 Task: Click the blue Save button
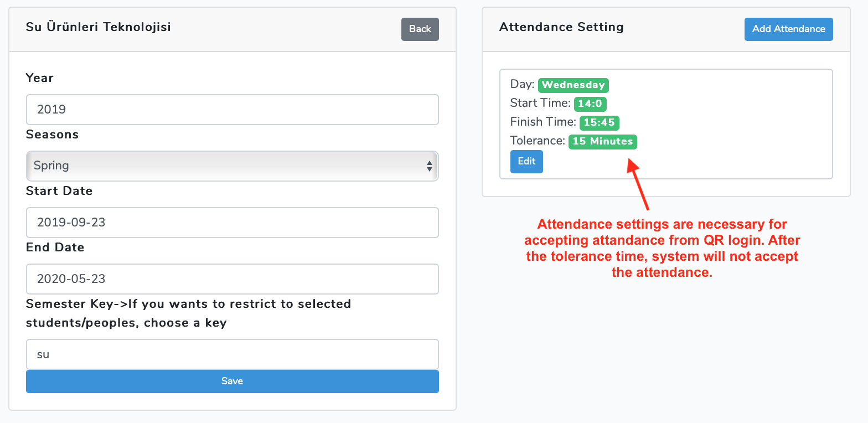[232, 381]
